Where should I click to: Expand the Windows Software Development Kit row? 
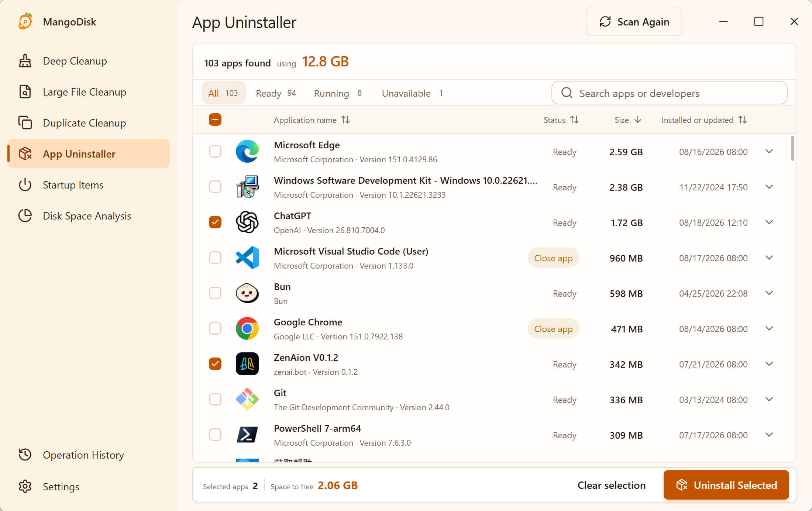click(769, 187)
